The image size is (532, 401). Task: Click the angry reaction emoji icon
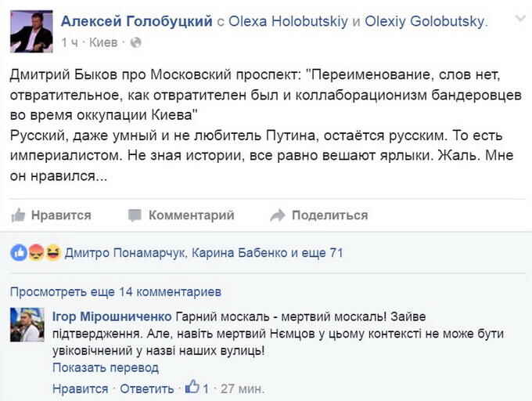pyautogui.click(x=35, y=253)
